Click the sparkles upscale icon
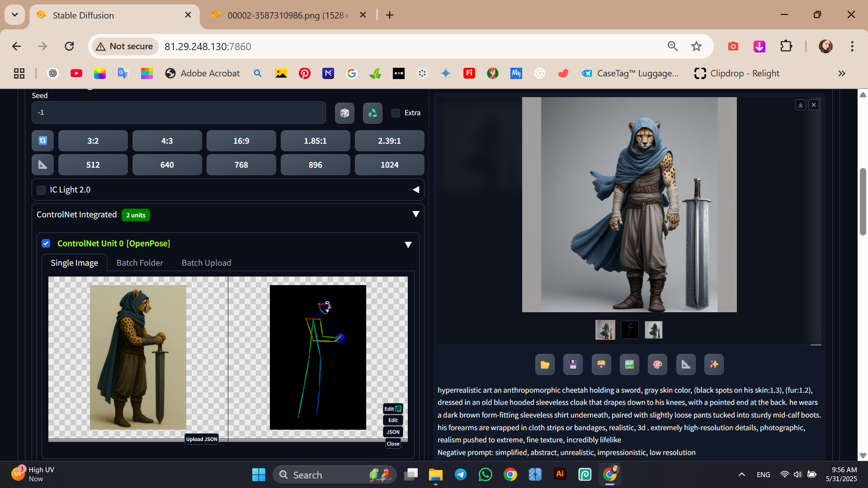 [x=714, y=365]
